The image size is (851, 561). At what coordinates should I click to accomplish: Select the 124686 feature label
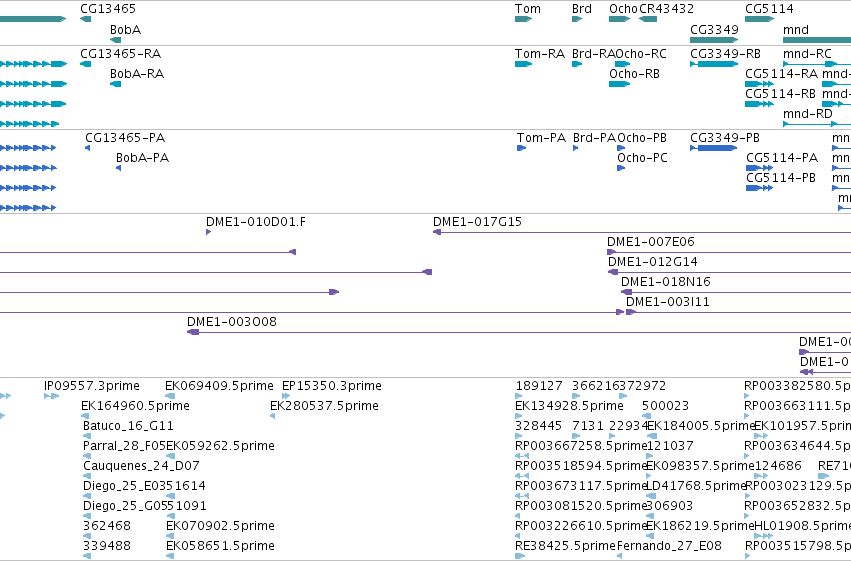pyautogui.click(x=778, y=466)
